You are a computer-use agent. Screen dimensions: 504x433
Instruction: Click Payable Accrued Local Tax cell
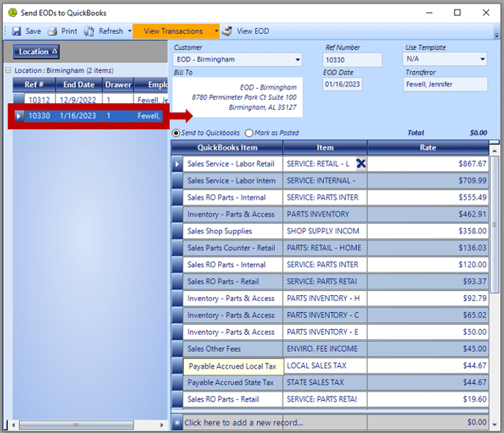(x=233, y=366)
